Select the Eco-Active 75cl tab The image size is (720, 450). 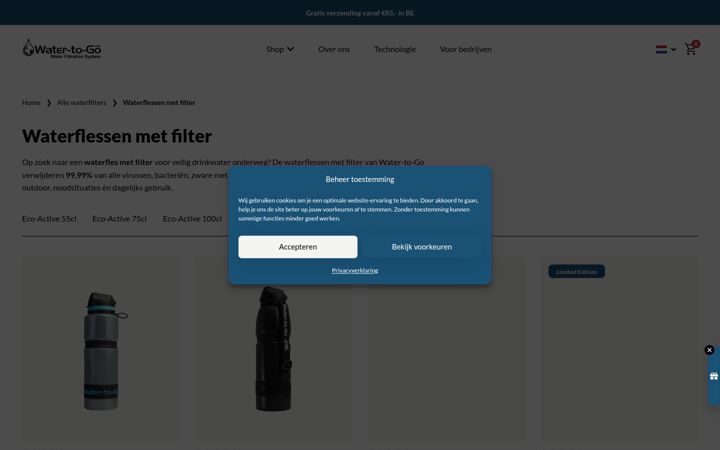(x=119, y=219)
